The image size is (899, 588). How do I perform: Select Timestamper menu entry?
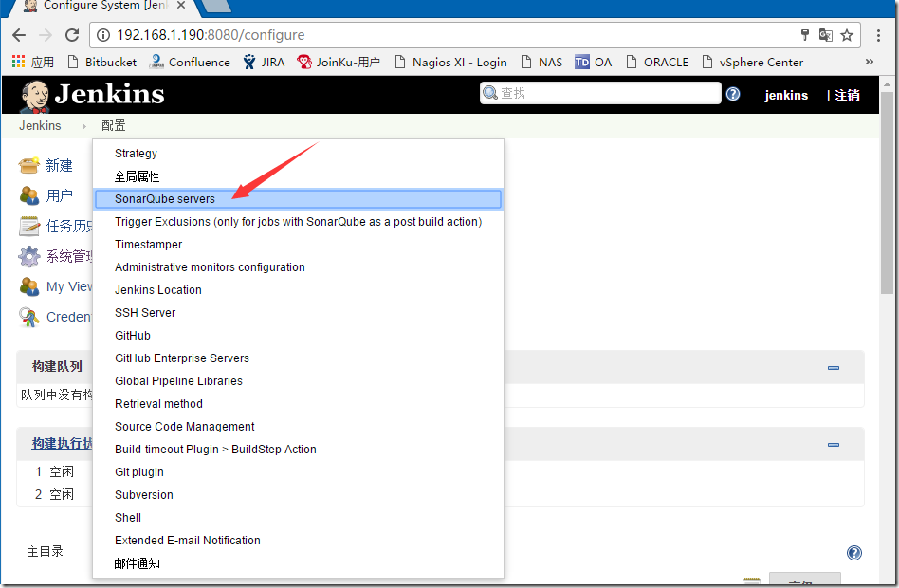[298, 245]
